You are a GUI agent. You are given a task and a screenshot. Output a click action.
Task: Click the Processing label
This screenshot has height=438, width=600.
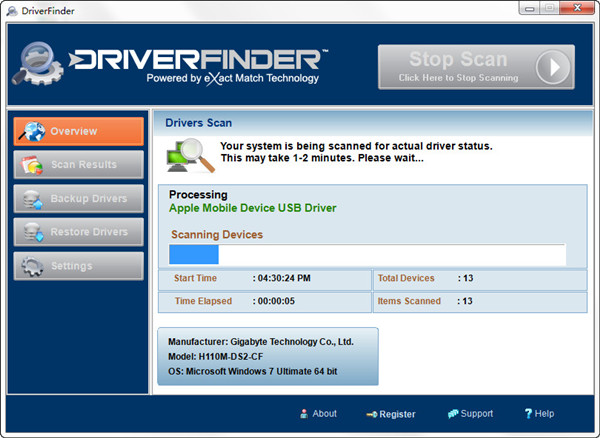tap(198, 195)
